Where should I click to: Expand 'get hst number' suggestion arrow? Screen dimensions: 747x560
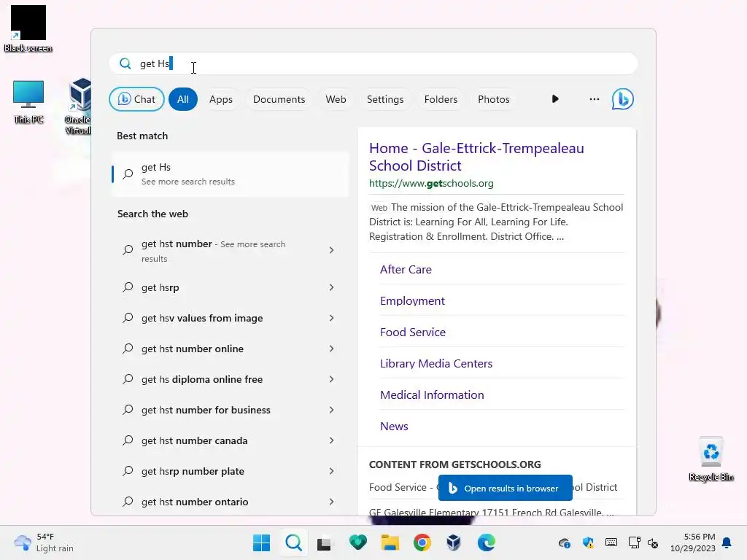[x=332, y=250]
